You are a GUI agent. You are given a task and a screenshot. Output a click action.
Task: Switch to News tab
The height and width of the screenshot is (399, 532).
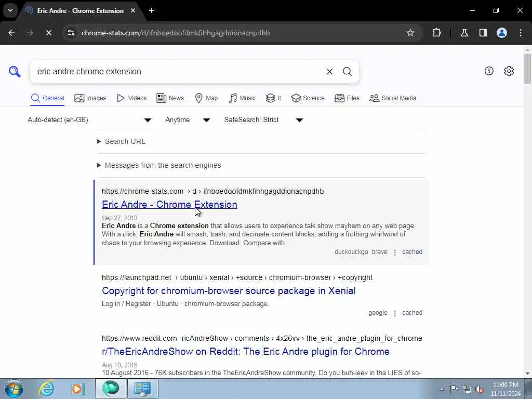coord(170,98)
